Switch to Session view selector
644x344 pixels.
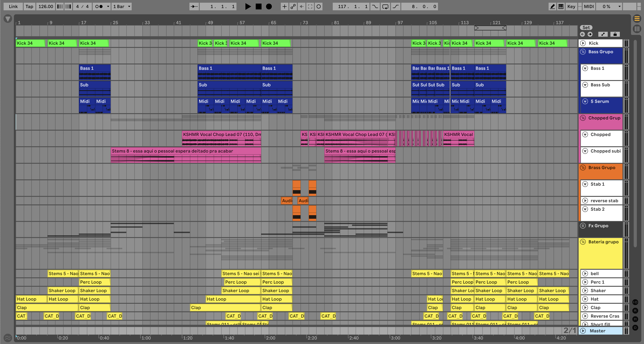(637, 29)
